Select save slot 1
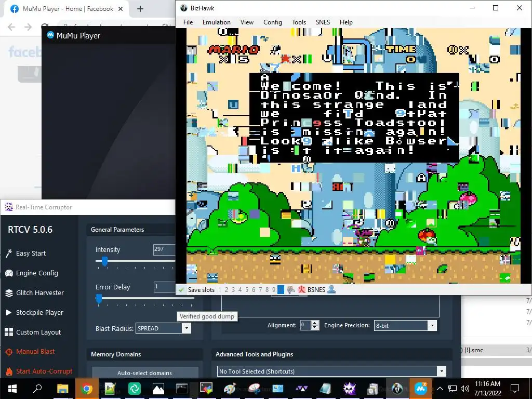The image size is (532, 399). (x=220, y=290)
